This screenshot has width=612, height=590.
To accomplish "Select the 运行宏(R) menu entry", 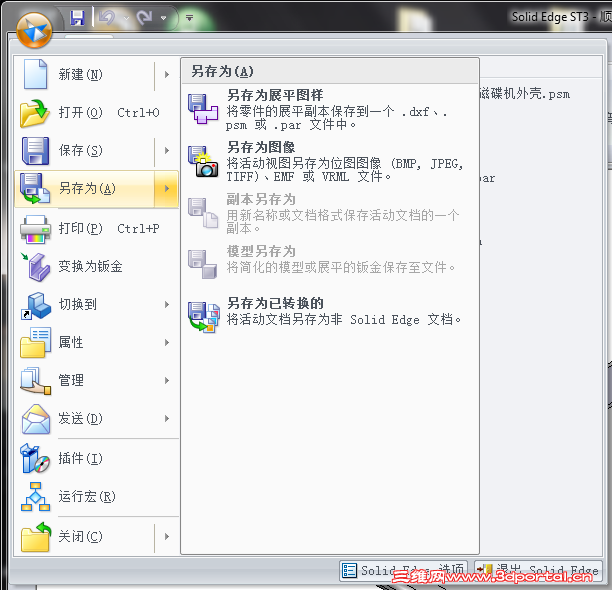I will pos(97,496).
